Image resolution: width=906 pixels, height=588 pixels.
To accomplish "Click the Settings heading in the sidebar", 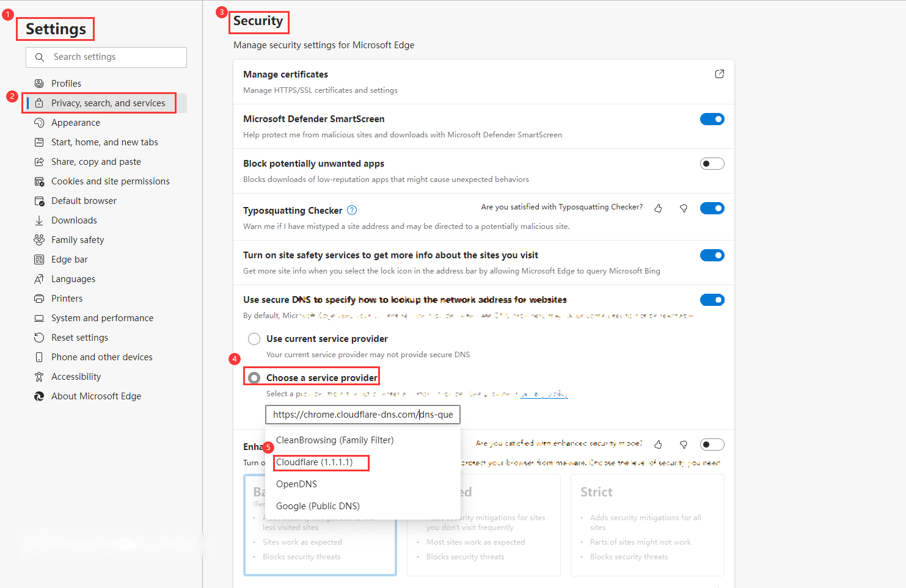I will click(x=56, y=29).
